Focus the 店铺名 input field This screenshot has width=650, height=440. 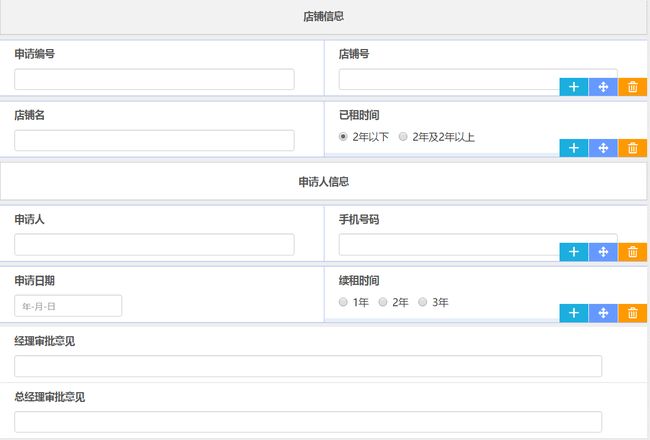(154, 141)
